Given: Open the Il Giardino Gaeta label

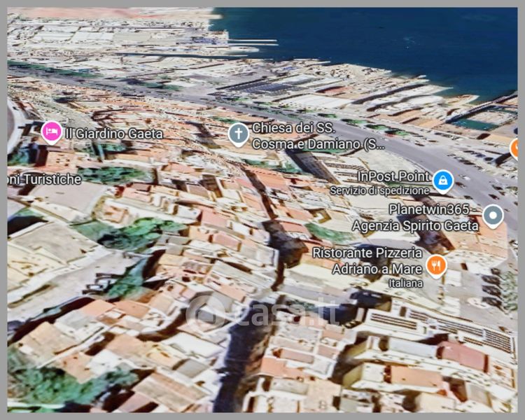Looking at the screenshot, I should [x=114, y=134].
